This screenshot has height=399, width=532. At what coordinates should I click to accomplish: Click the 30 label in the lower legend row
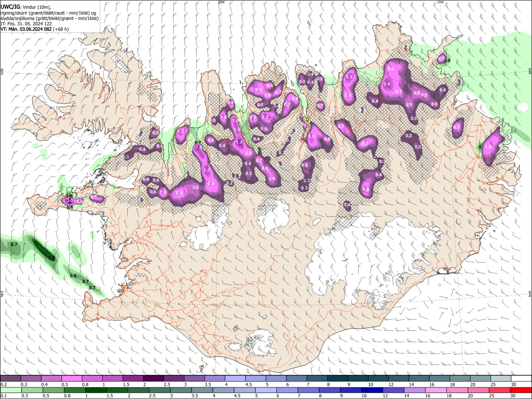[x=513, y=396]
